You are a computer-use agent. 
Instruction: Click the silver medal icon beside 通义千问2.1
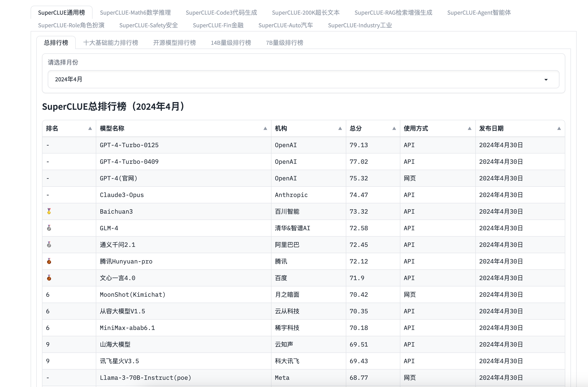pos(49,244)
